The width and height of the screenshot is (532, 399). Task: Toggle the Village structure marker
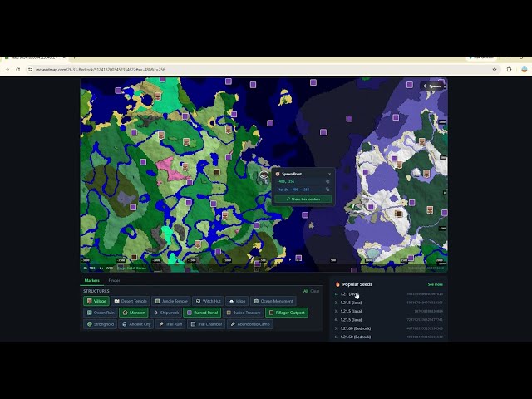pos(96,301)
